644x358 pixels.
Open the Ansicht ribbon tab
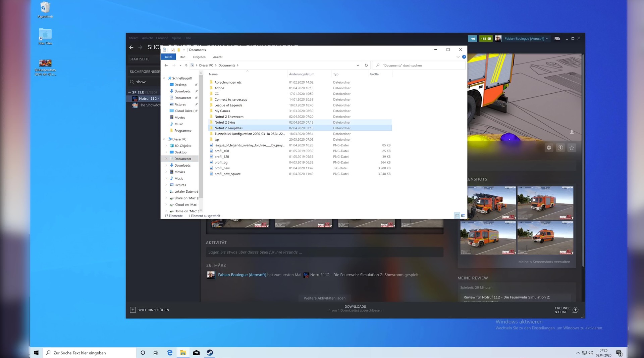(218, 57)
